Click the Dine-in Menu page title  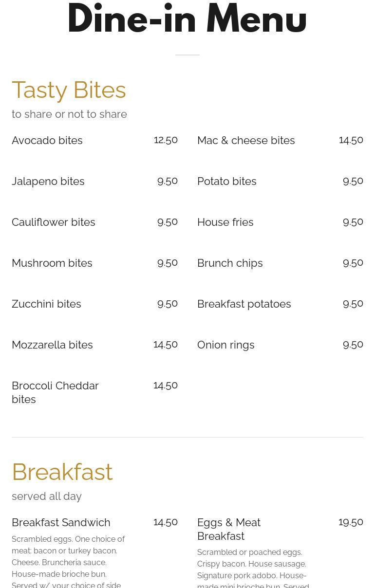(x=187, y=19)
